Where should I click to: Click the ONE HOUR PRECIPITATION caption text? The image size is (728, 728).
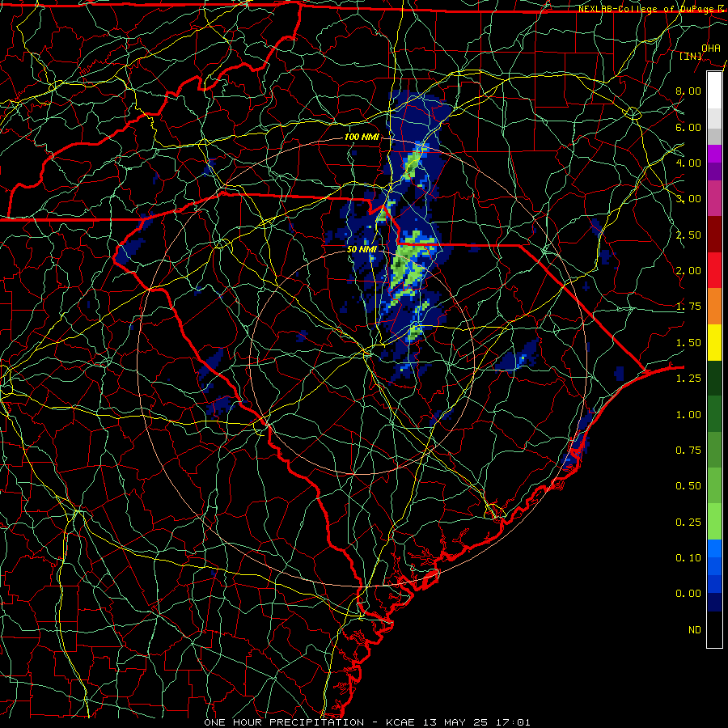tap(284, 722)
